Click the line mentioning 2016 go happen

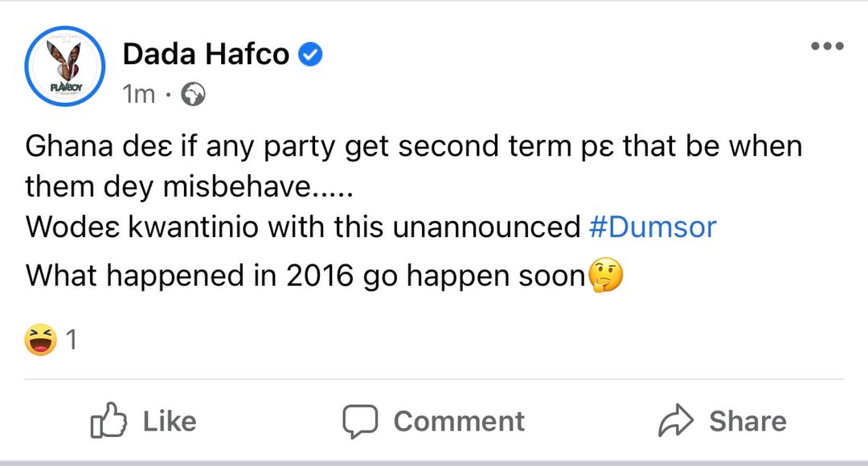coord(325,275)
